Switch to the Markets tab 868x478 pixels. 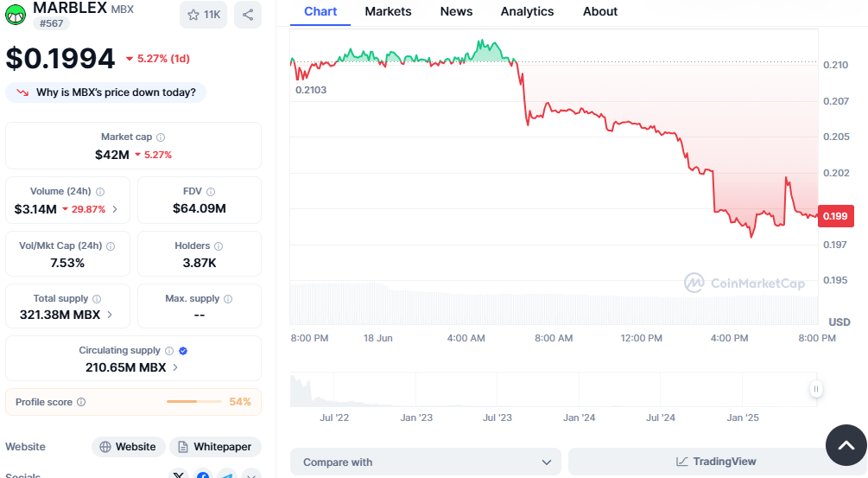pos(388,11)
